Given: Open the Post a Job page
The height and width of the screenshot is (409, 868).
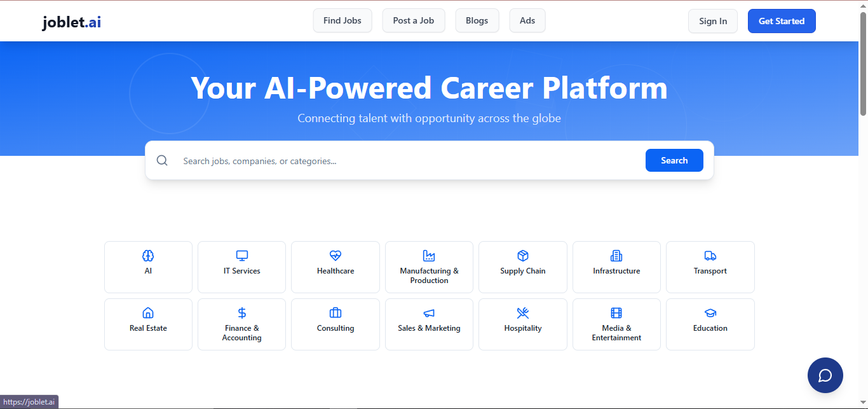Looking at the screenshot, I should [x=414, y=20].
